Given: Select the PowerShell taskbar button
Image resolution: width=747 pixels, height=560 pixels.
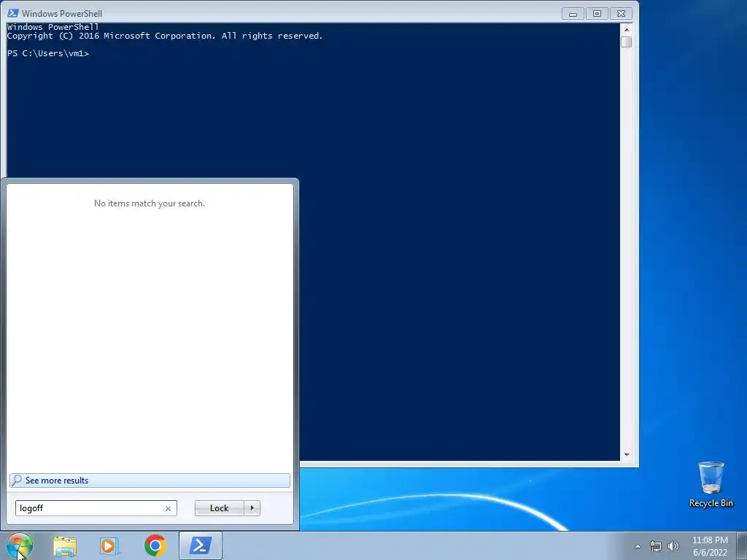Looking at the screenshot, I should [201, 545].
